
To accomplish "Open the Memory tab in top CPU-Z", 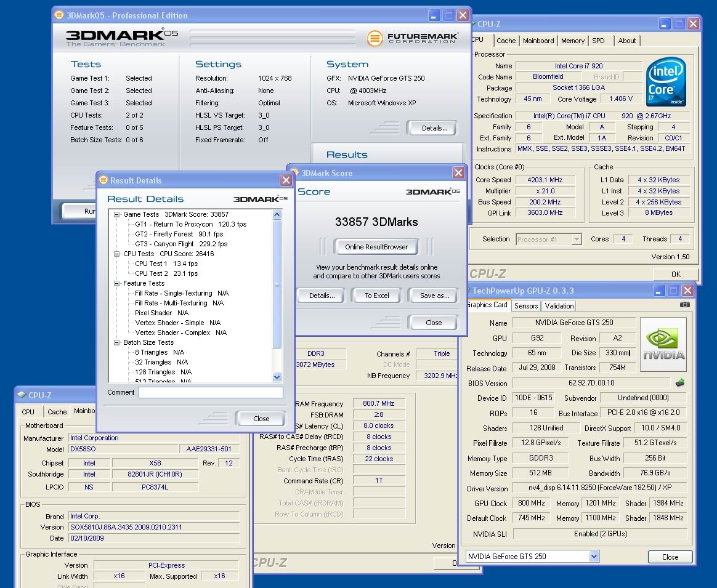I will 572,41.
